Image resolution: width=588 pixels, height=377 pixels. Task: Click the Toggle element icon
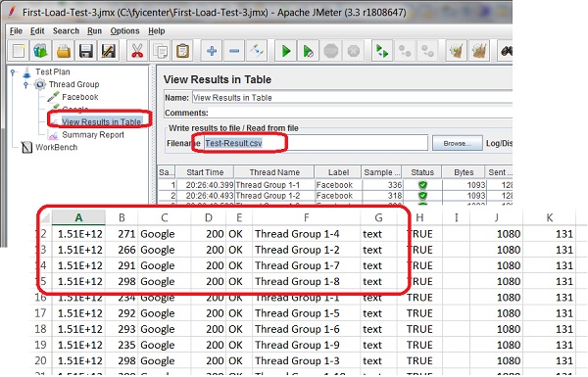(x=257, y=51)
